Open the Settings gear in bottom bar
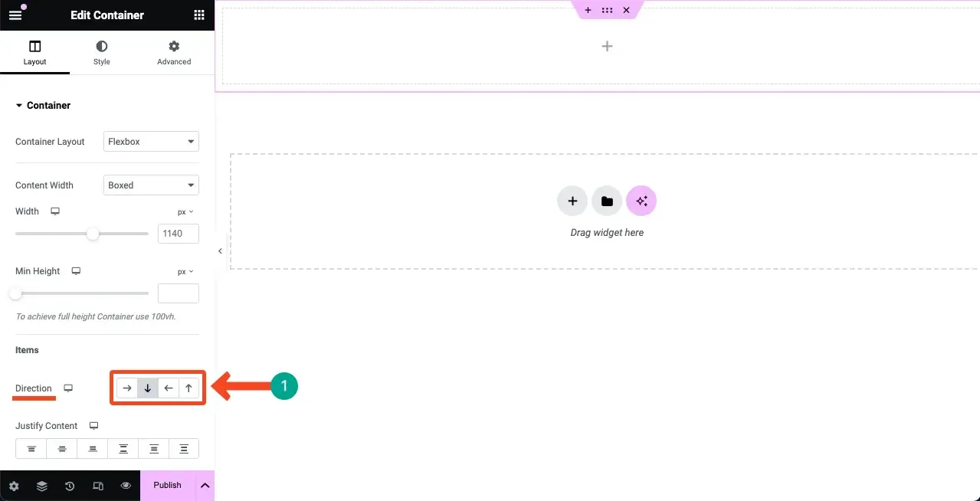The width and height of the screenshot is (980, 501). coord(14,486)
